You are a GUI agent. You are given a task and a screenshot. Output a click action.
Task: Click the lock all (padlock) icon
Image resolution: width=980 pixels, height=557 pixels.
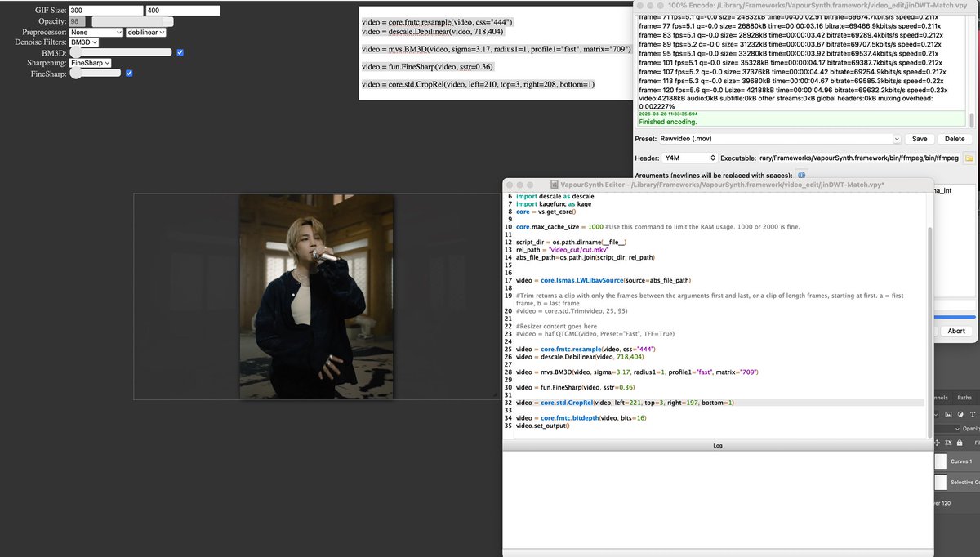[x=960, y=443]
